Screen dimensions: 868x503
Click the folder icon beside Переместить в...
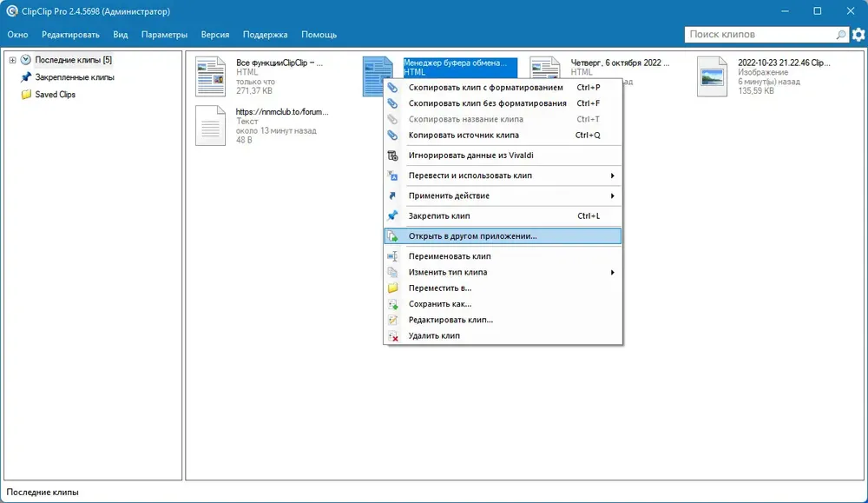pyautogui.click(x=392, y=288)
